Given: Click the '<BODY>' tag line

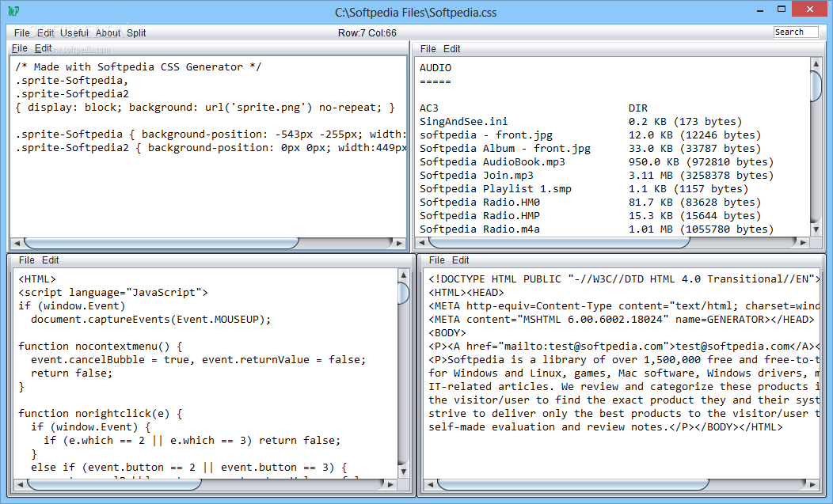Looking at the screenshot, I should 447,333.
